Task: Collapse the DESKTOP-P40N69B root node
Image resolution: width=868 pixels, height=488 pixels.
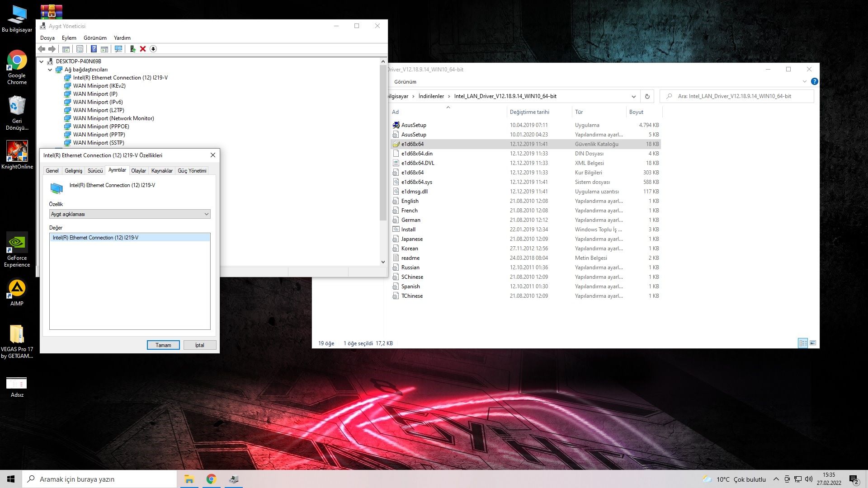Action: (42, 61)
